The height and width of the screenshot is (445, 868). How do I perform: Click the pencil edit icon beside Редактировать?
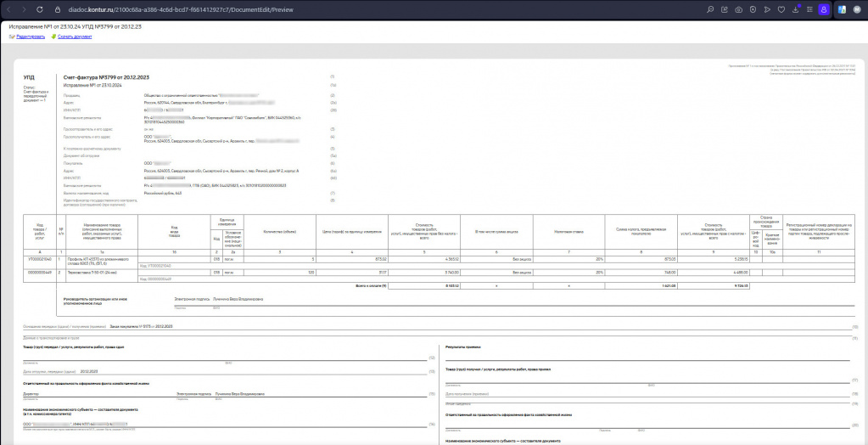point(12,37)
